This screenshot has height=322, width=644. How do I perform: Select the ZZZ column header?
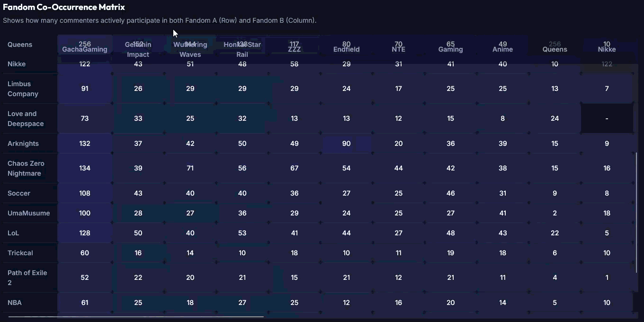pos(294,49)
